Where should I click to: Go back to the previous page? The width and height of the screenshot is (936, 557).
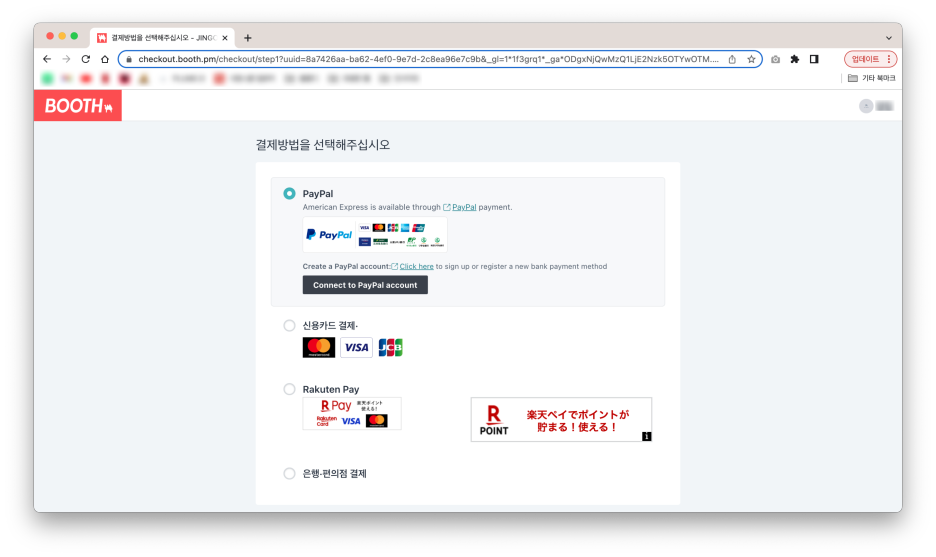click(47, 59)
